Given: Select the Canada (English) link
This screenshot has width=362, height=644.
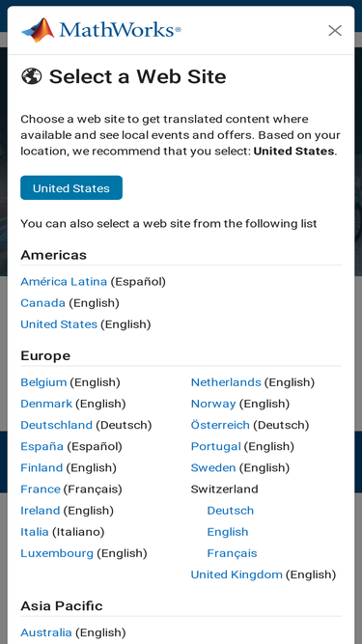Looking at the screenshot, I should (42, 303).
